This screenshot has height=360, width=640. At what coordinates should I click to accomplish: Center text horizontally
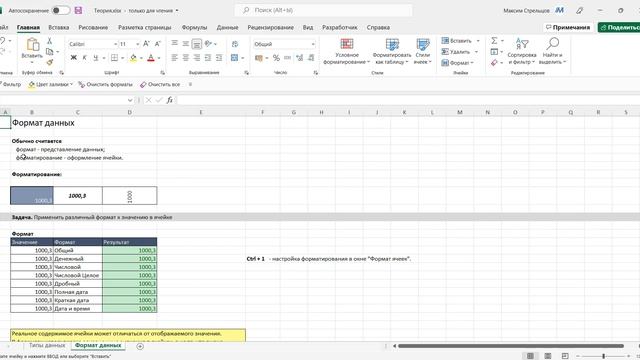point(185,58)
